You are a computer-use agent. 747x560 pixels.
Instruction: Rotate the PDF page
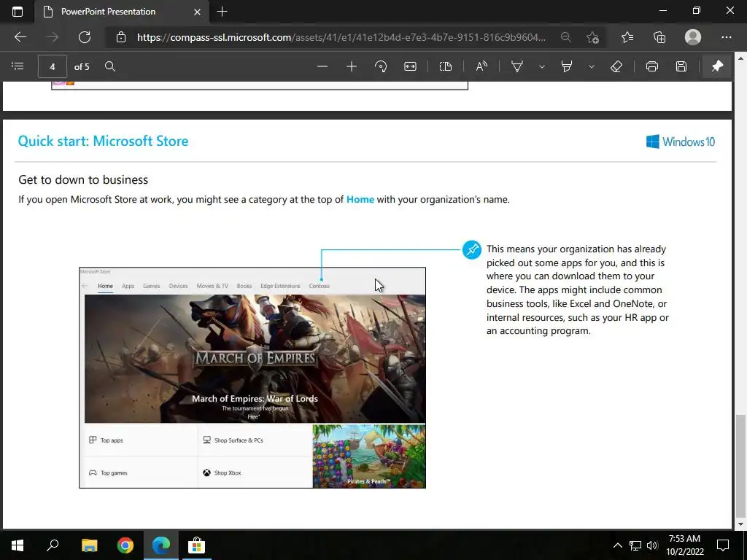381,66
